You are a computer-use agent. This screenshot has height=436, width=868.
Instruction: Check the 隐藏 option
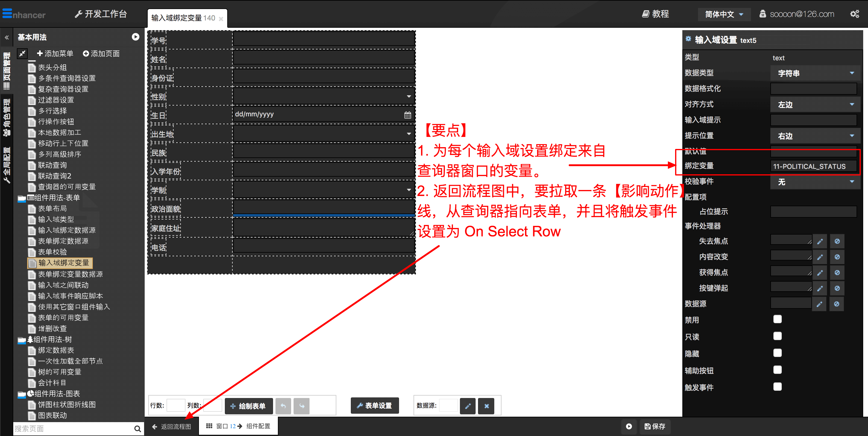point(777,353)
